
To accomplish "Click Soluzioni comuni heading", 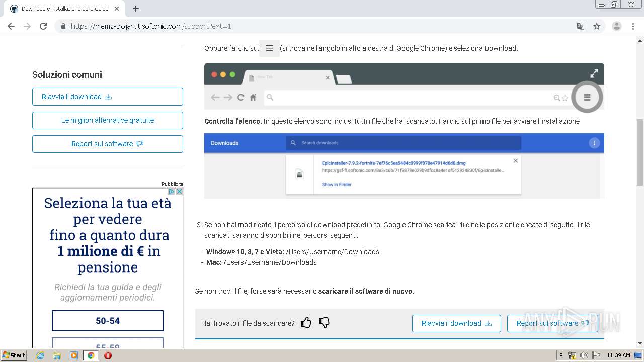I will point(67,75).
